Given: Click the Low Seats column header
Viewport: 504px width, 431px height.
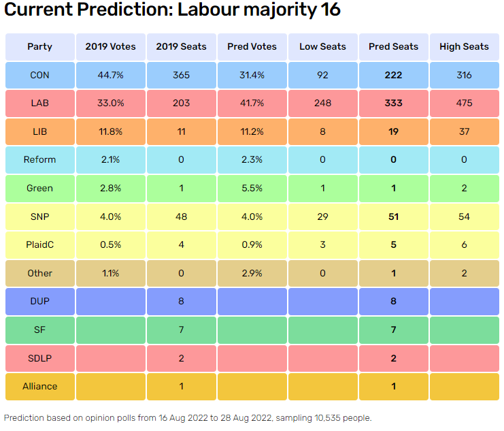Looking at the screenshot, I should coord(322,47).
